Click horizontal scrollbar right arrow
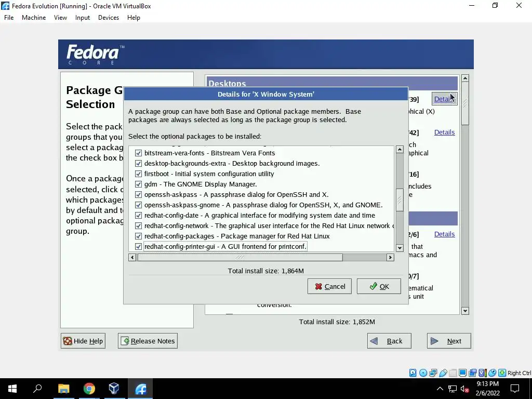The image size is (532, 399). (390, 258)
